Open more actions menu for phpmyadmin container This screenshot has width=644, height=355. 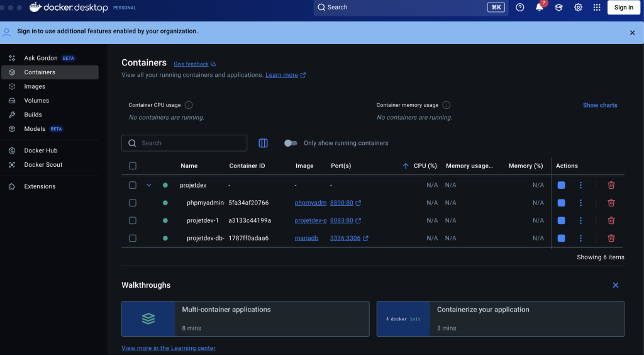point(580,203)
